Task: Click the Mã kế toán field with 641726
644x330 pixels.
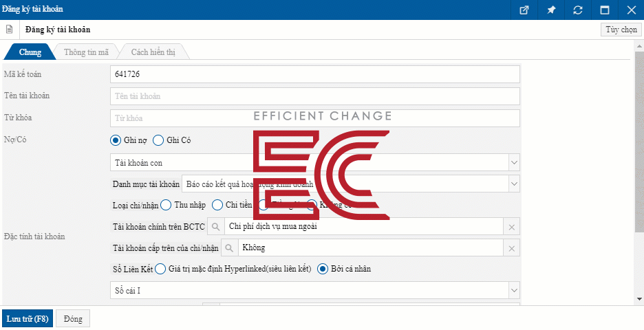Action: [x=315, y=74]
